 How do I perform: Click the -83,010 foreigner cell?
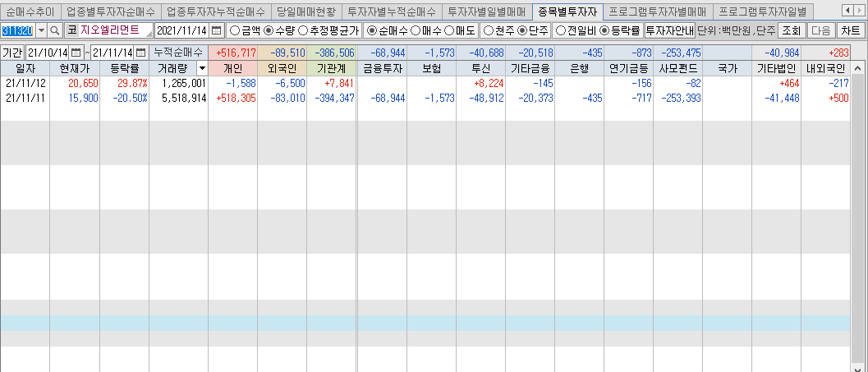click(282, 98)
